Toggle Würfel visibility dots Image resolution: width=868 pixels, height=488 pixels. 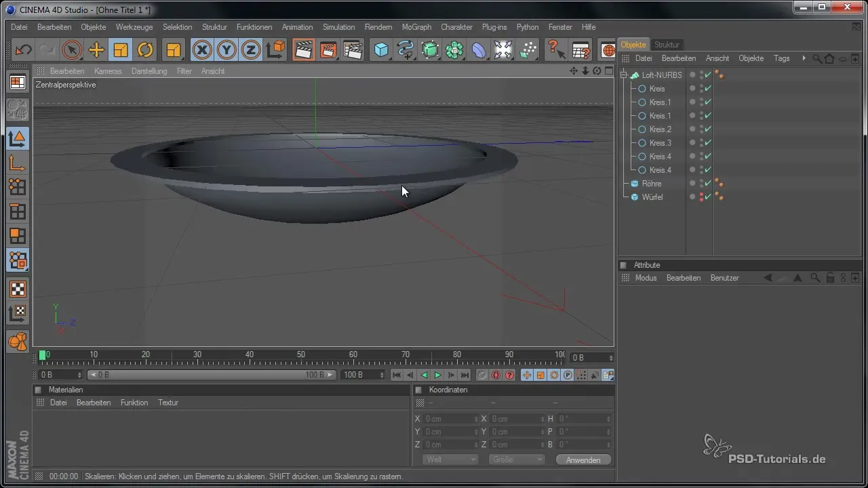click(x=701, y=197)
